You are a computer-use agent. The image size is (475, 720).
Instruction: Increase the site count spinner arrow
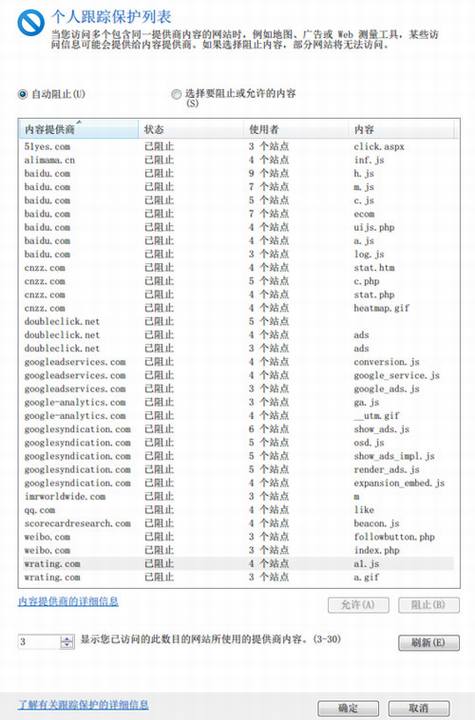click(x=67, y=639)
